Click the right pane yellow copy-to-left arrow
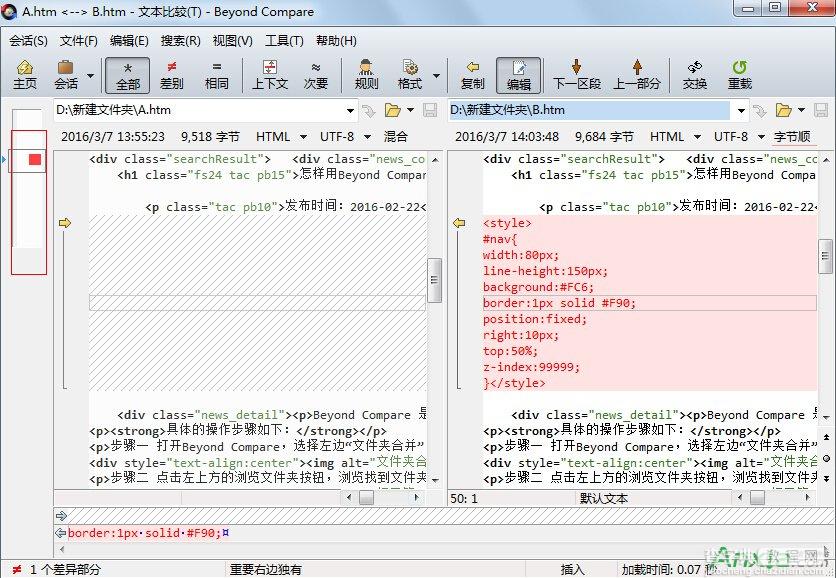Image resolution: width=836 pixels, height=578 pixels. (x=459, y=223)
